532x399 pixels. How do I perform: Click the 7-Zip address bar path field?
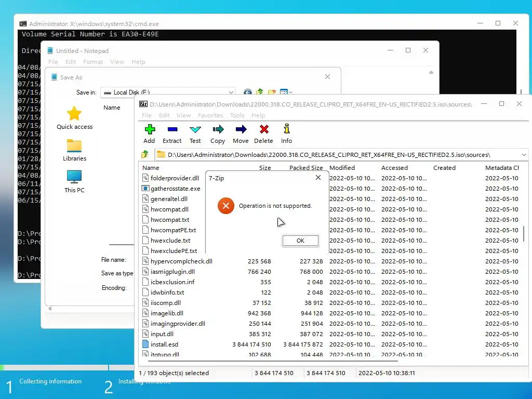click(x=342, y=155)
